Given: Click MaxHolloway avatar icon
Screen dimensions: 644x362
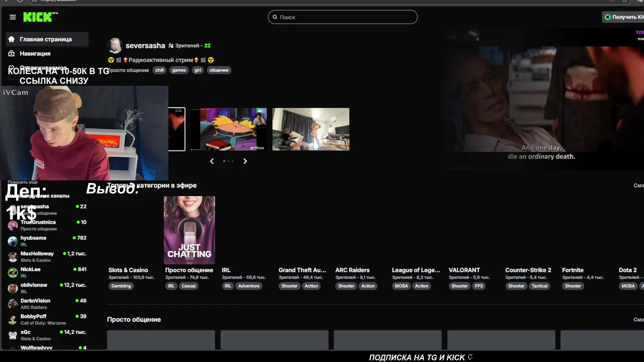Looking at the screenshot, I should tap(13, 257).
